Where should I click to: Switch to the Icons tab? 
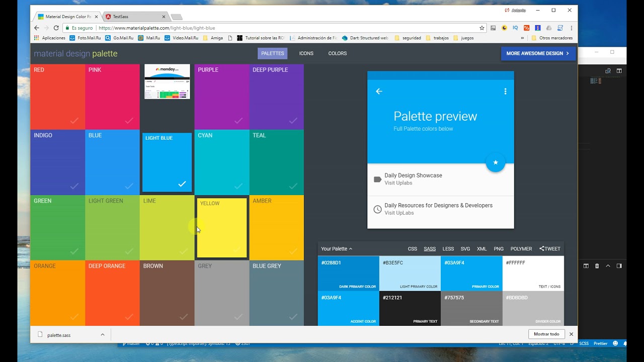306,53
